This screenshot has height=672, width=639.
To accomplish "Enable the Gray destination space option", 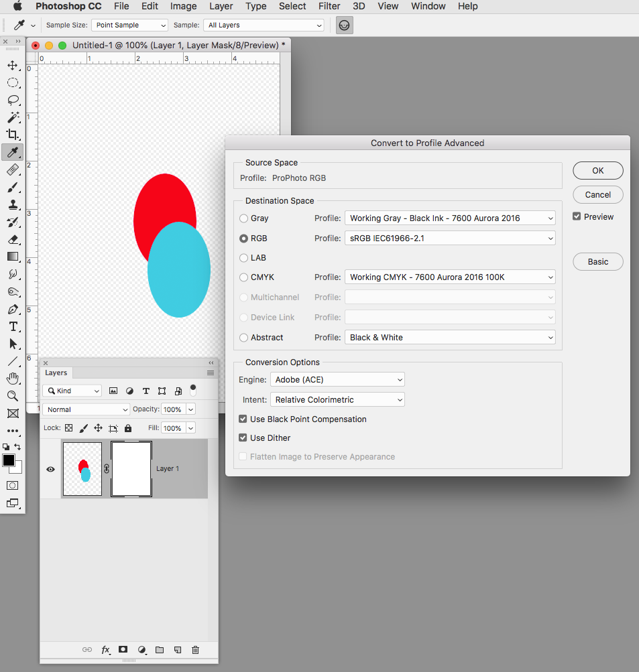I will 243,218.
